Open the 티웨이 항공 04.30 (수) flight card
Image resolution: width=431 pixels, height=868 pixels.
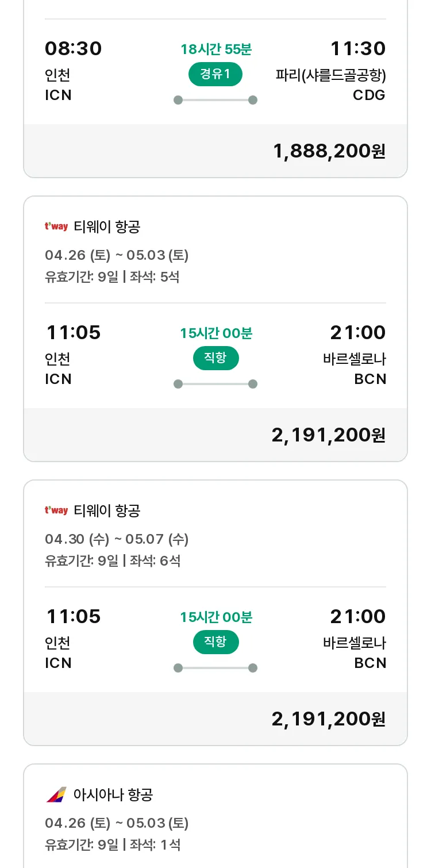point(215,613)
